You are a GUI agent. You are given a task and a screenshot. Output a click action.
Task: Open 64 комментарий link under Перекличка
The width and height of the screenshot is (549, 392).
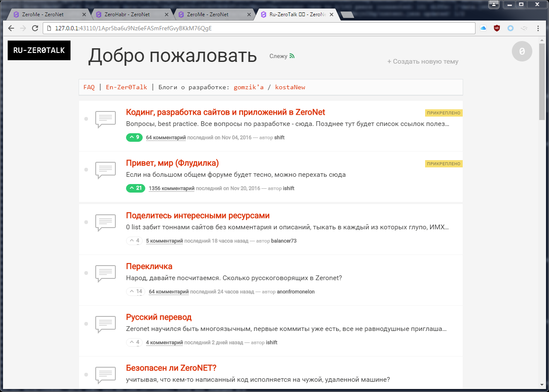169,292
